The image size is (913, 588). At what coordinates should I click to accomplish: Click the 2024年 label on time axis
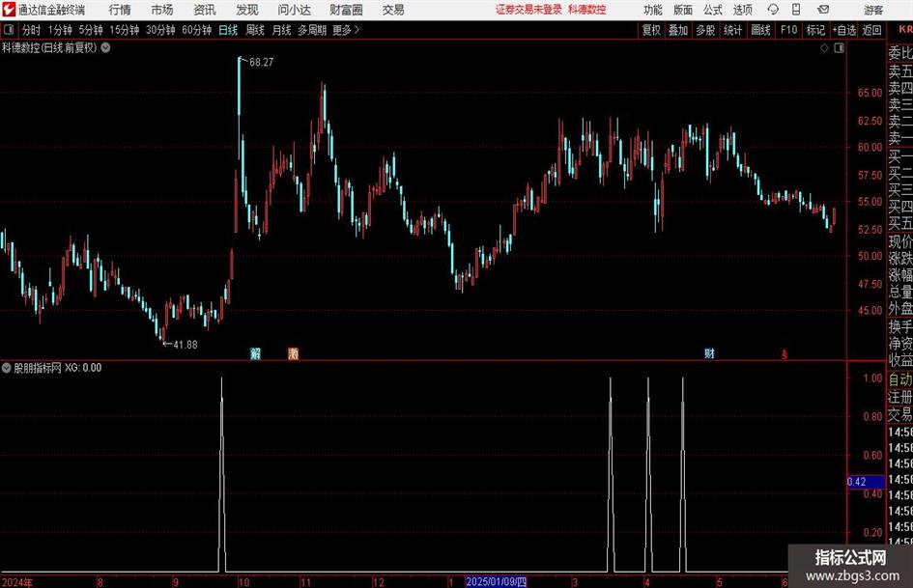pos(17,582)
